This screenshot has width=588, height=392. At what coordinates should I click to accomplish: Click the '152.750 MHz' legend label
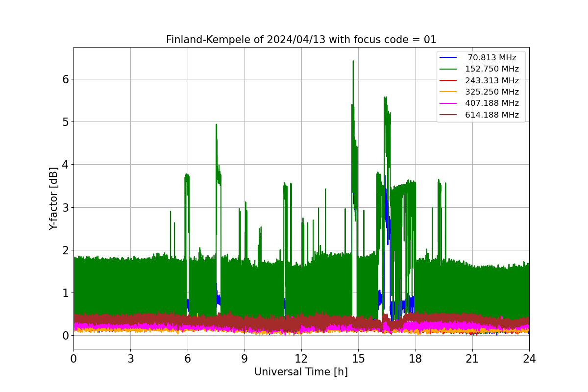492,69
